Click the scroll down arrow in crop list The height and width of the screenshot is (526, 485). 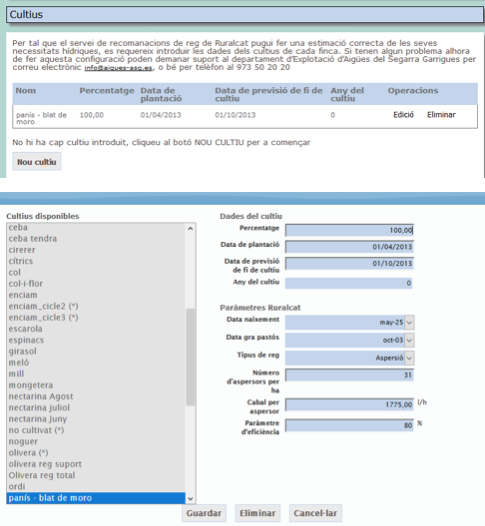(x=191, y=498)
